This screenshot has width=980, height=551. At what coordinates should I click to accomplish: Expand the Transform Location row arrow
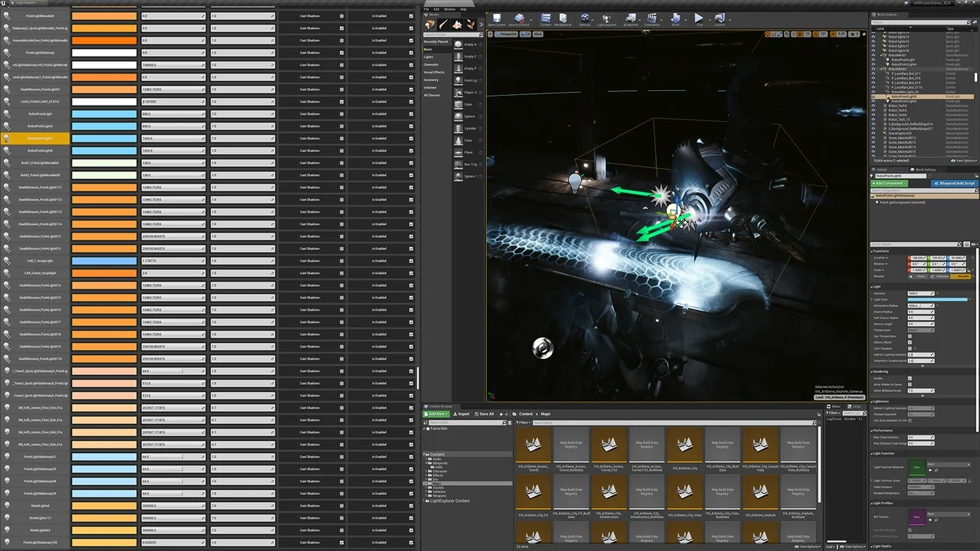887,258
